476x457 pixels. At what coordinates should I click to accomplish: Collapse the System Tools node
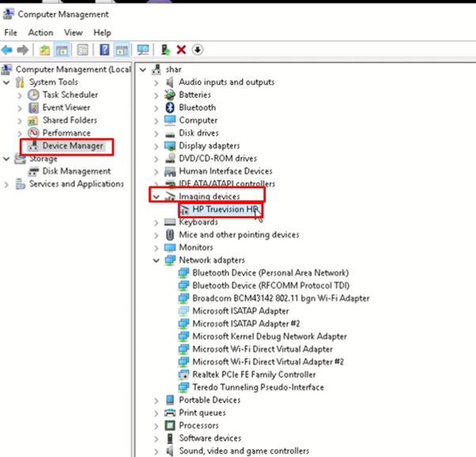[x=6, y=82]
